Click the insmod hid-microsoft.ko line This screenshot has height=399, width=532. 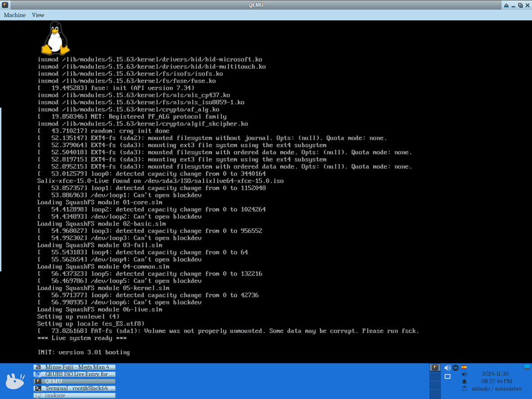[150, 59]
